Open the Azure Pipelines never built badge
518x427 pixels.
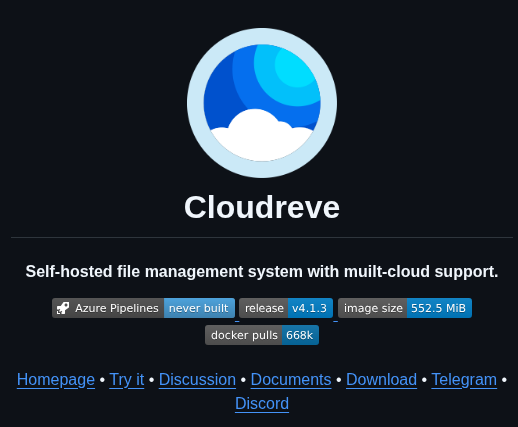(x=143, y=308)
